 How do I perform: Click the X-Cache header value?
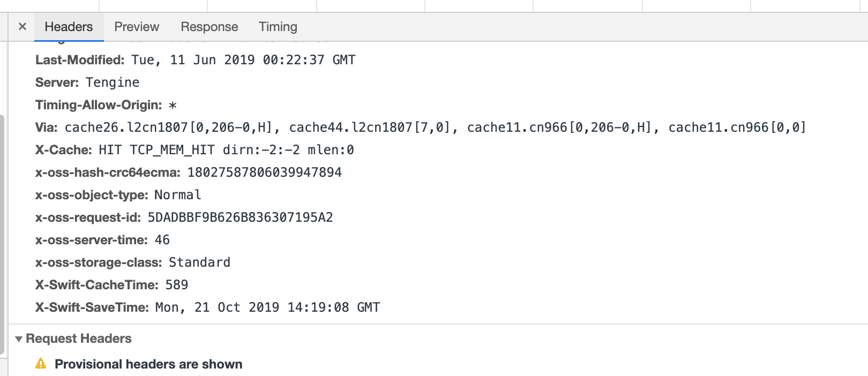(226, 150)
